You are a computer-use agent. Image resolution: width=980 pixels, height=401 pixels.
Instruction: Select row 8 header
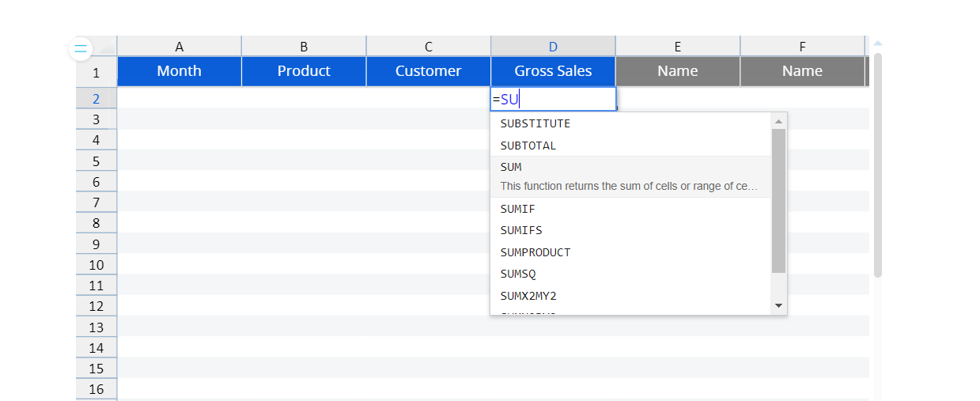(x=96, y=223)
